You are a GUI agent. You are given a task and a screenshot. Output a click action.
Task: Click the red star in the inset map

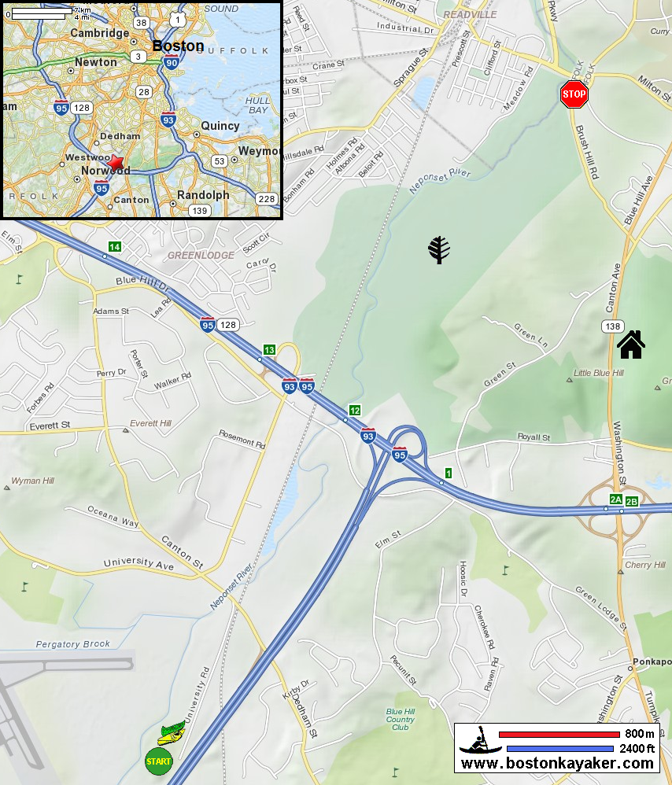click(116, 163)
